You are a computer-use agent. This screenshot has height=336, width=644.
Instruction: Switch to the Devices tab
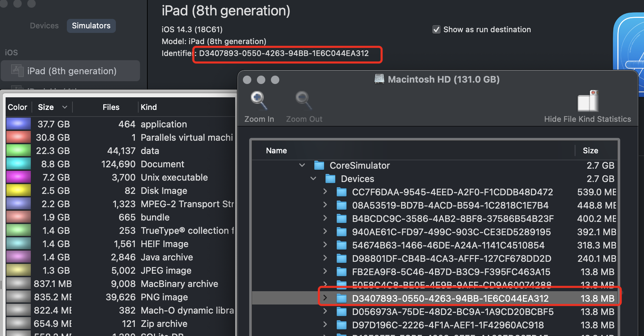(x=44, y=26)
